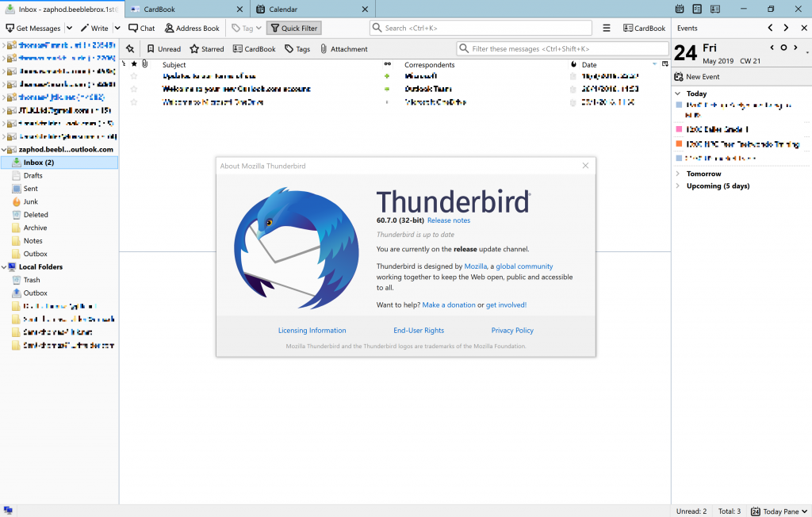Open End-User Rights link

419,330
